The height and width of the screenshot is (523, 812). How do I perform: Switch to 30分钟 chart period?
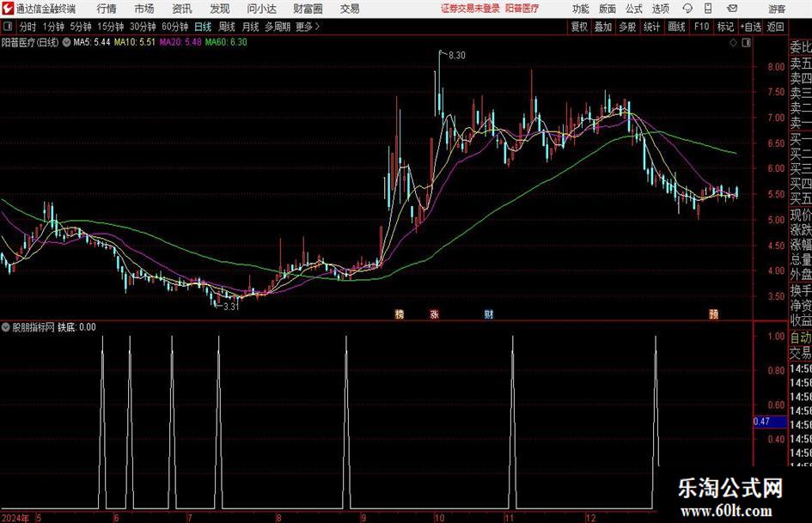(x=143, y=27)
